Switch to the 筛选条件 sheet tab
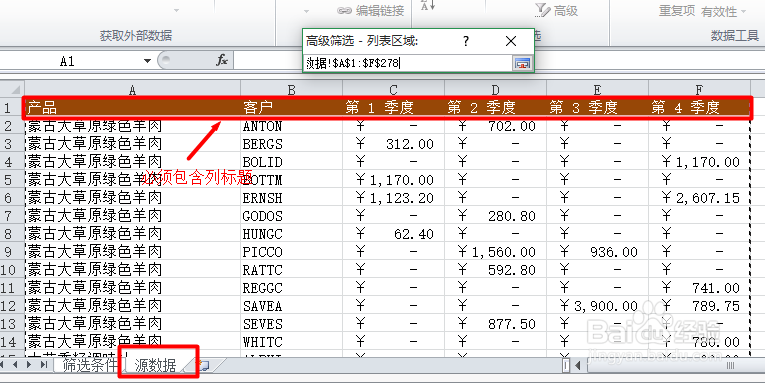 (x=90, y=365)
